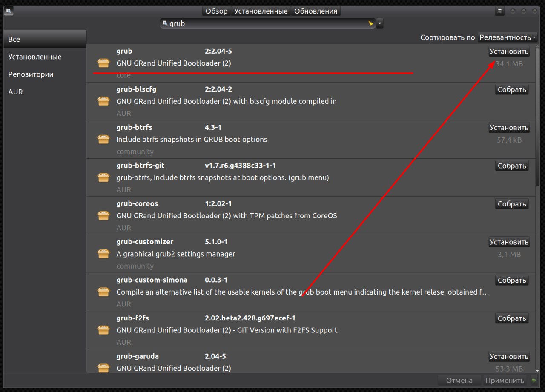Viewport: 545px width, 392px height.
Task: Click the 3,1 MB size label
Action: (x=509, y=255)
